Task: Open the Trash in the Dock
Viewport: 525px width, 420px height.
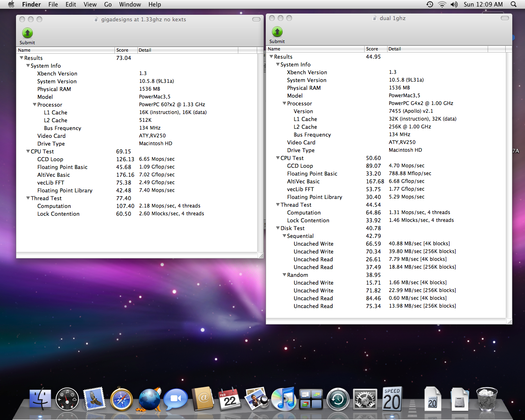Action: 487,399
